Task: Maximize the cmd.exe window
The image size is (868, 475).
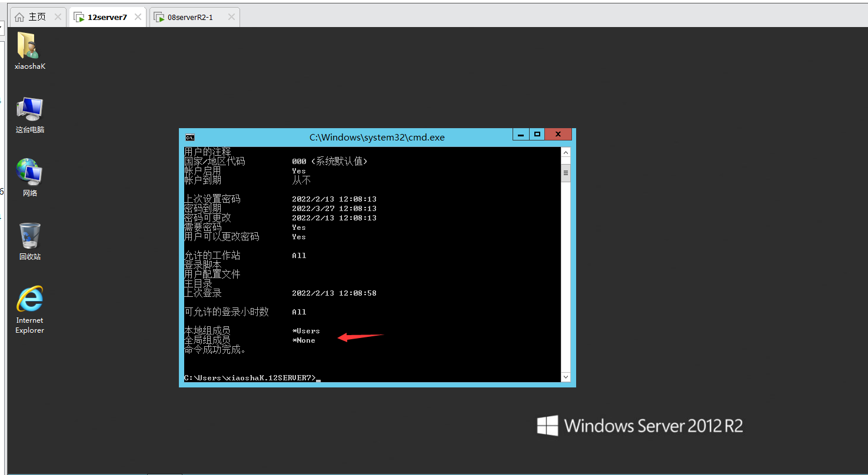Action: click(537, 134)
